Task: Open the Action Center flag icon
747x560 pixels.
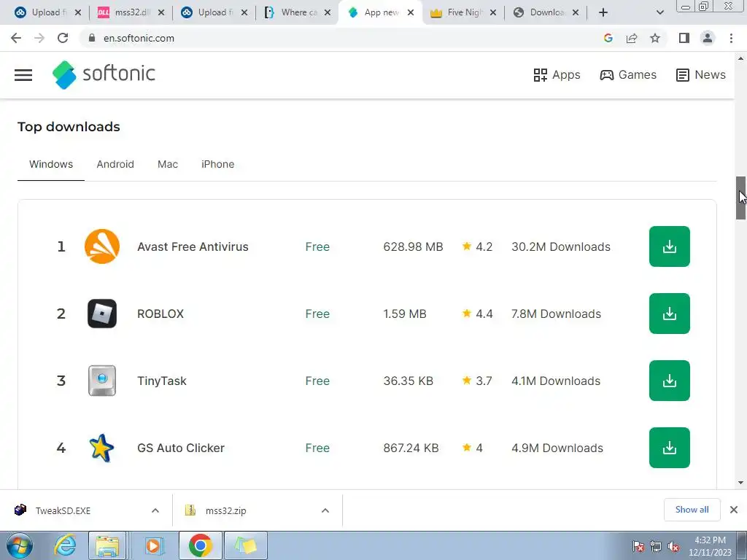Action: [638, 547]
